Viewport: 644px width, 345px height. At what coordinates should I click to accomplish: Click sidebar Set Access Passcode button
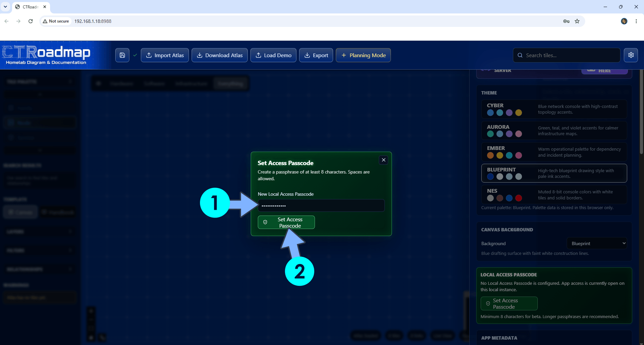pyautogui.click(x=509, y=303)
